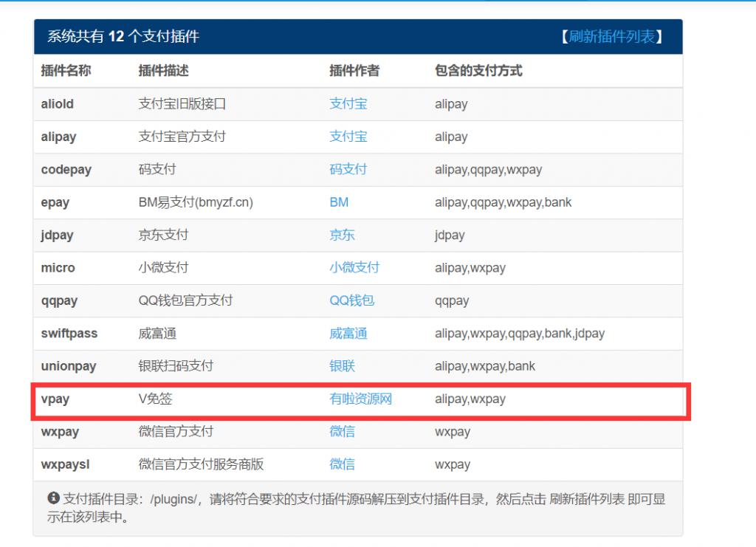Click the info icon beside plugin directory note
The height and width of the screenshot is (547, 756).
tap(52, 499)
